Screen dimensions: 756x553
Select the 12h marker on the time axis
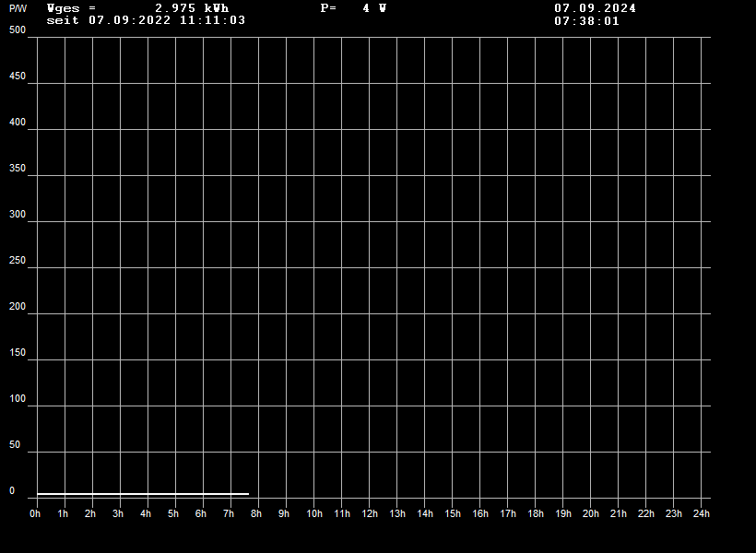(x=370, y=513)
